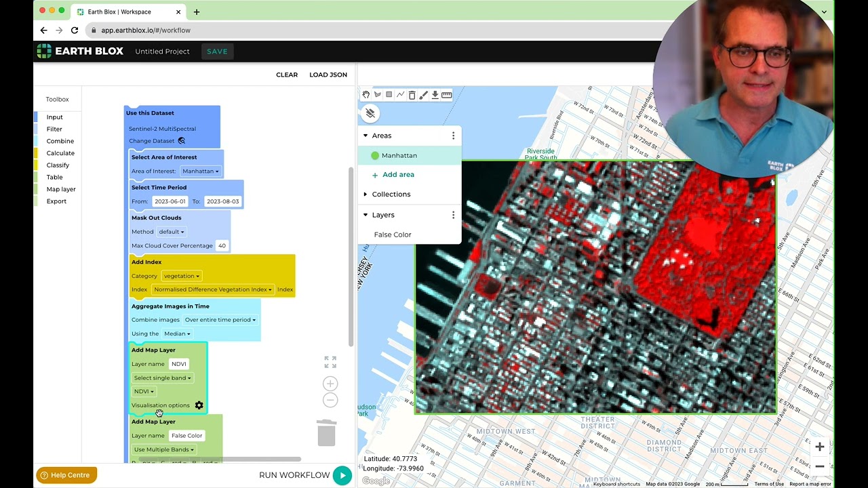Screen dimensions: 868x488
Task: Open the Normalised Difference Vegetation Index dropdown
Action: pyautogui.click(x=212, y=289)
